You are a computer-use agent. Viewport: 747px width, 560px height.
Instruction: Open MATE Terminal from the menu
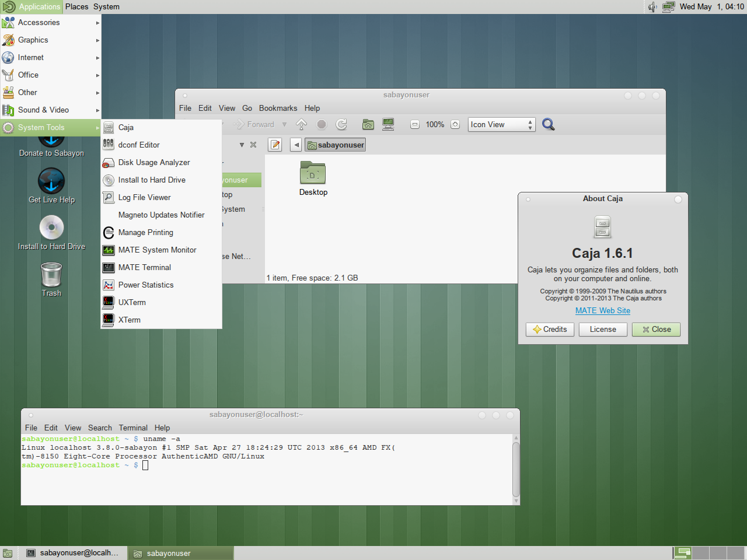pos(162,267)
